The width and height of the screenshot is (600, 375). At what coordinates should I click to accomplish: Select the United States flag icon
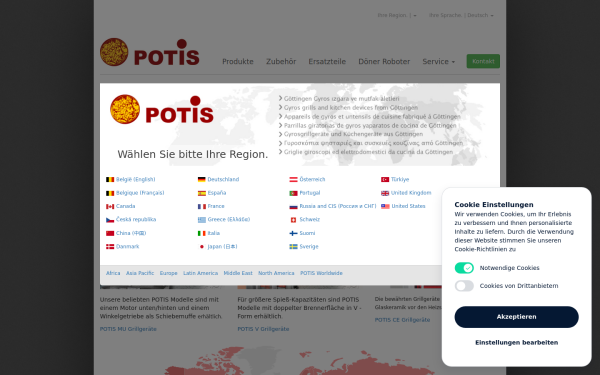(385, 207)
